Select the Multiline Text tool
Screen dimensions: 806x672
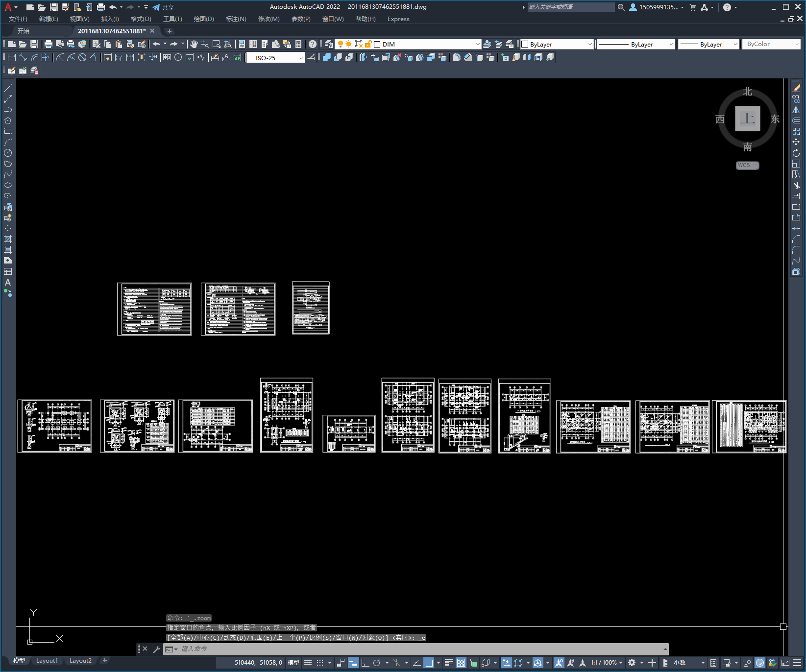coord(8,282)
